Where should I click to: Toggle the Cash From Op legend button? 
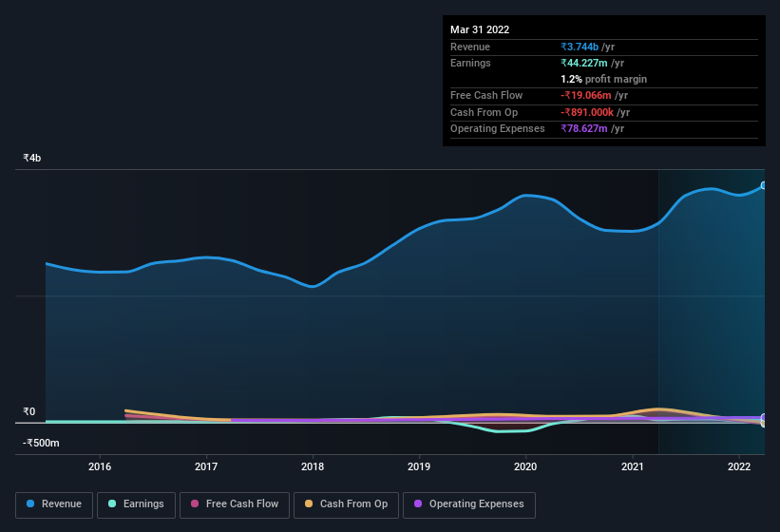point(346,504)
